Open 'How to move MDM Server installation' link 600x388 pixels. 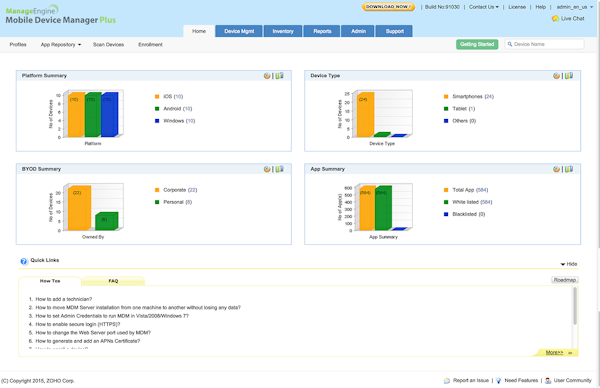pos(138,308)
